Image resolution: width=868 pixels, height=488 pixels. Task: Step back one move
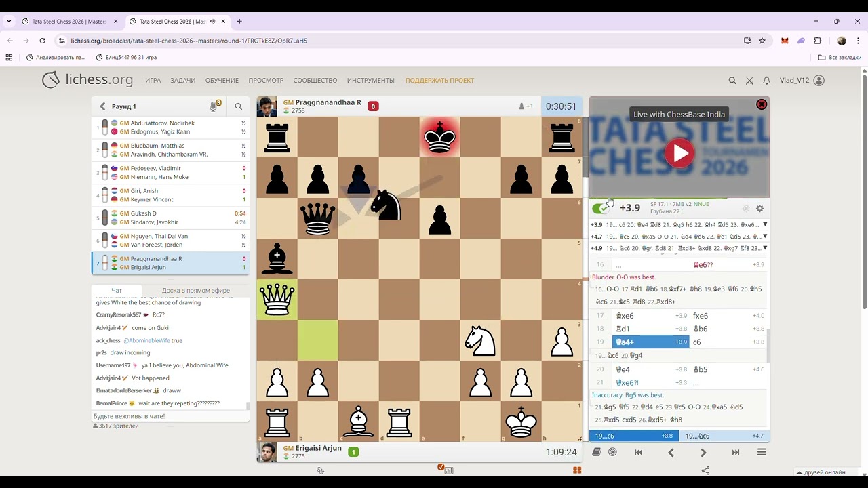pos(671,452)
